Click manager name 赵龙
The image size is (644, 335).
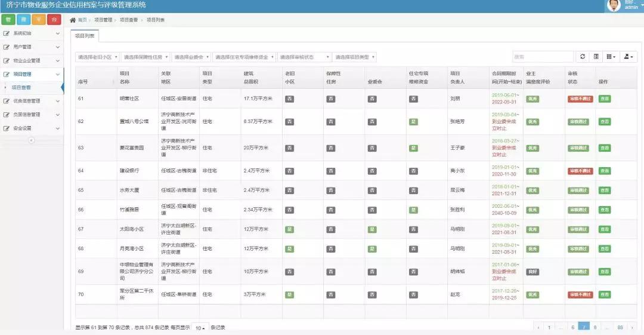[x=455, y=294]
